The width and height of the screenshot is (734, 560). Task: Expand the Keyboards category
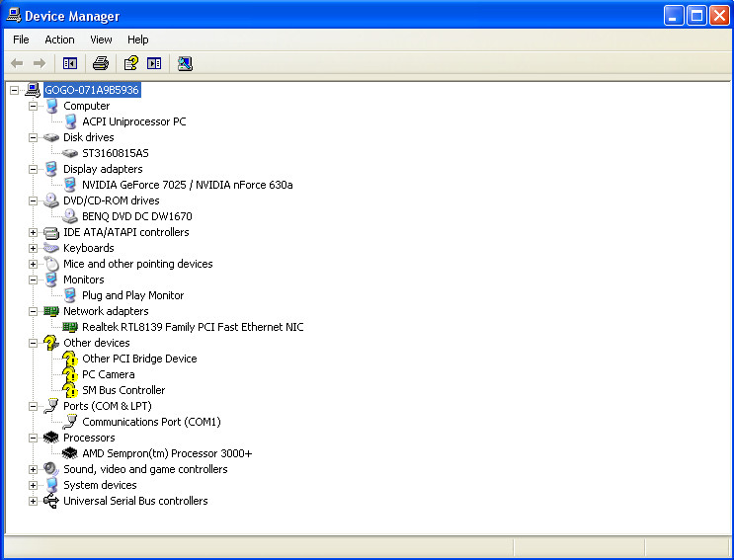(x=33, y=248)
